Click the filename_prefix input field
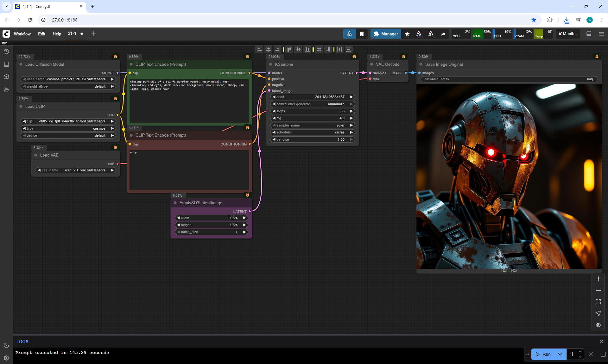The width and height of the screenshot is (608, 364). tap(509, 79)
